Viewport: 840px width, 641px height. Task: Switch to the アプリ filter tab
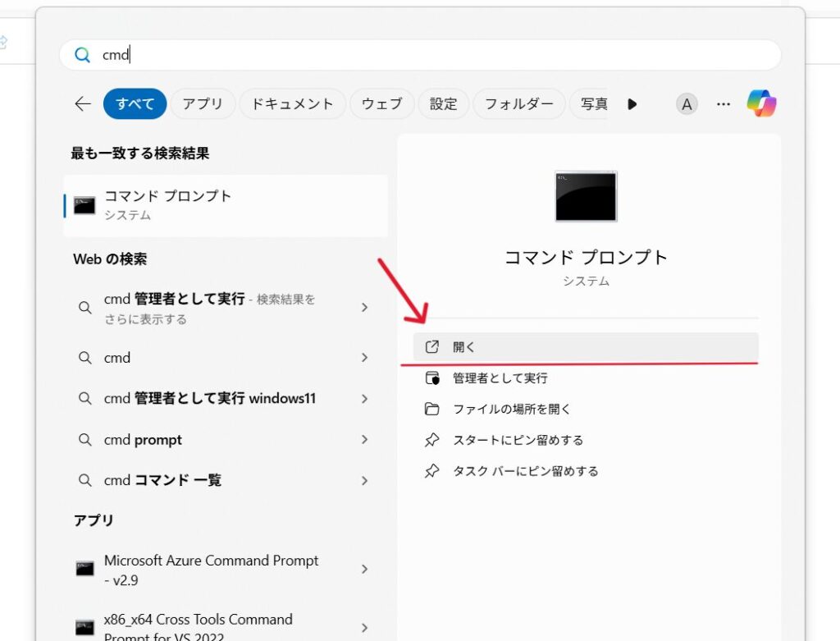click(203, 103)
